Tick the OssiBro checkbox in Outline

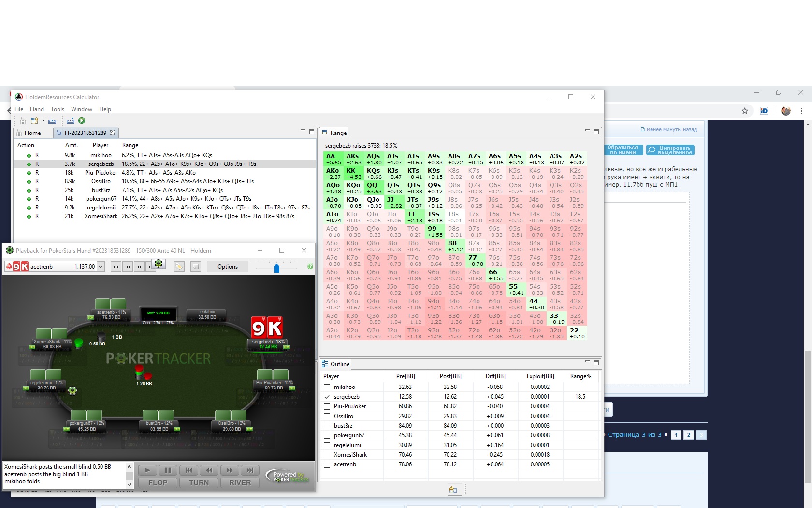(327, 416)
